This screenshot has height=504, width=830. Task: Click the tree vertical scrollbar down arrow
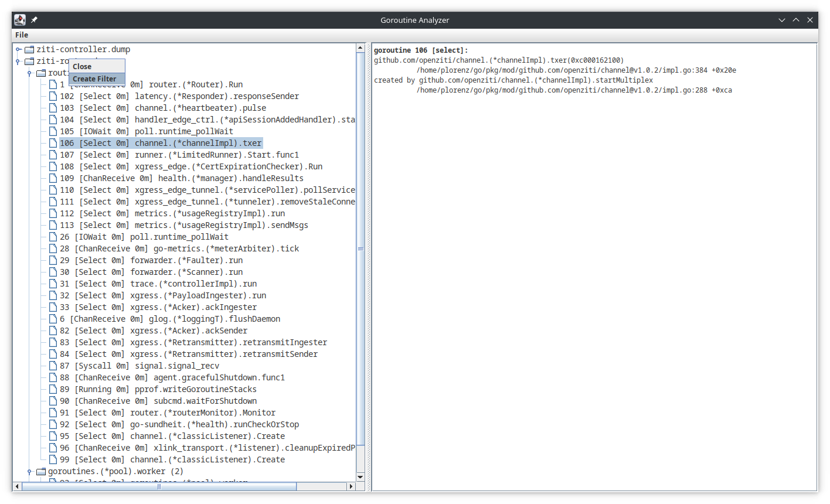360,477
